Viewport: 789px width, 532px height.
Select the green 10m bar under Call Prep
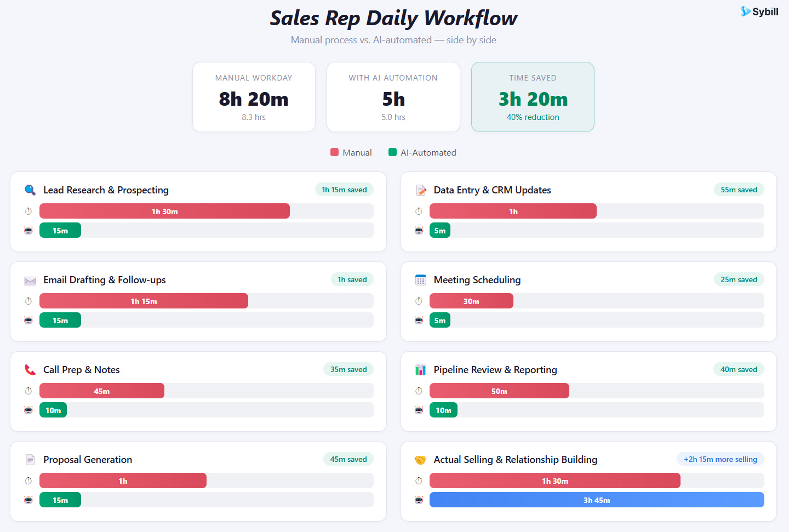pos(53,410)
